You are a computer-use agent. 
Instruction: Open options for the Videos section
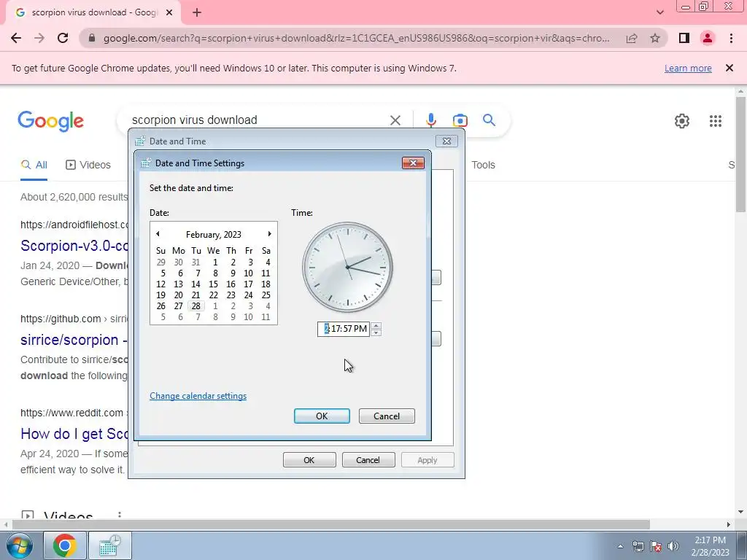(x=120, y=516)
